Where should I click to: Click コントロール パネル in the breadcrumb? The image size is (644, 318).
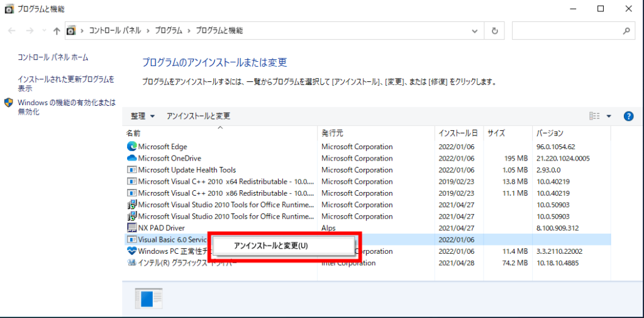pos(115,31)
